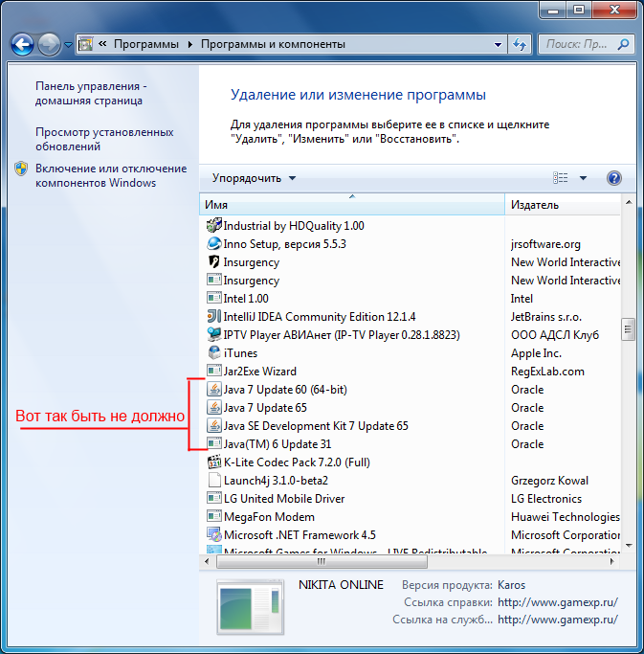Viewport: 644px width, 654px height.
Task: Open Просмотр установленных обновлений link
Action: [104, 139]
